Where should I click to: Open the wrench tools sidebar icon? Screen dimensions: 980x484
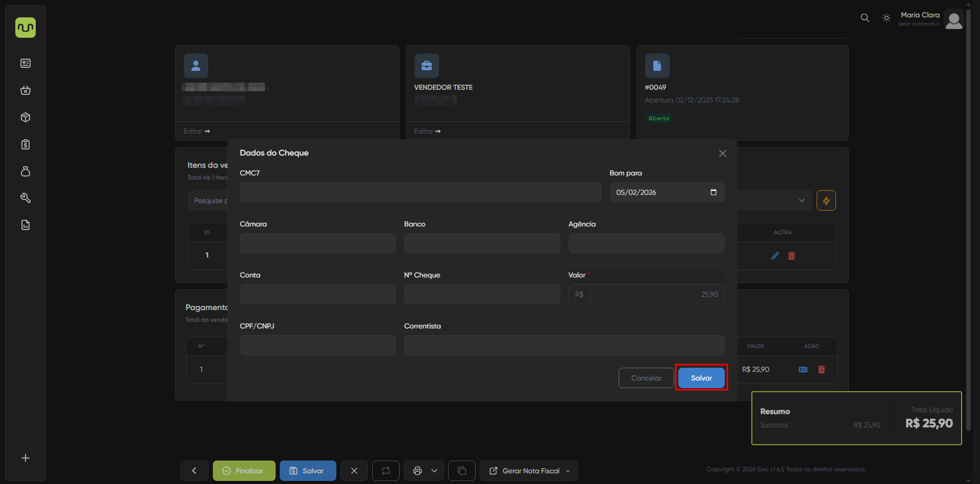click(x=26, y=198)
